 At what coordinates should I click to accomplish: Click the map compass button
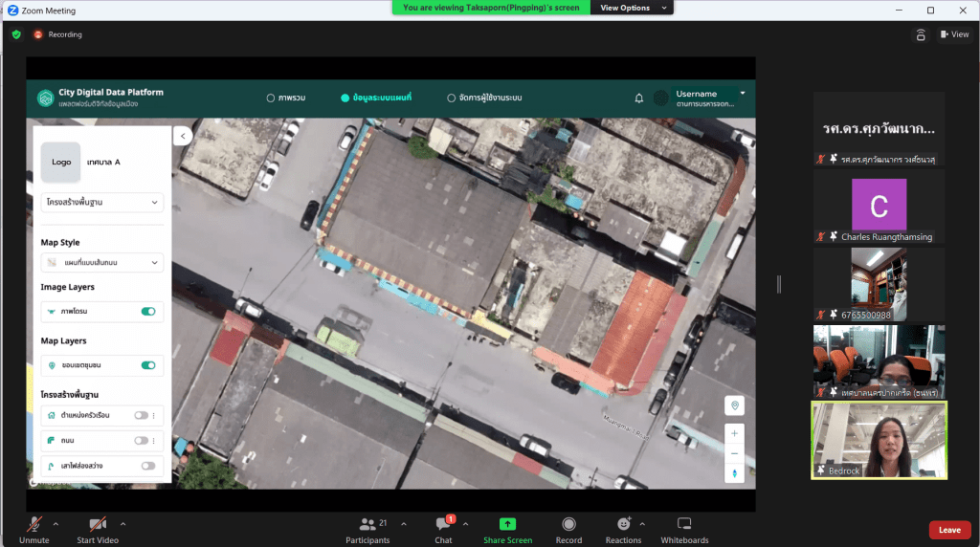[x=734, y=473]
